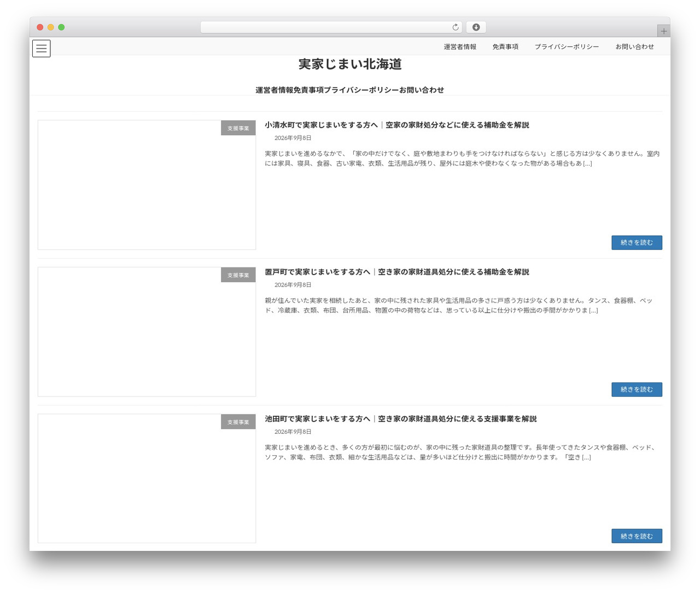Click 続きを読む for the 池田町 article

pyautogui.click(x=637, y=536)
